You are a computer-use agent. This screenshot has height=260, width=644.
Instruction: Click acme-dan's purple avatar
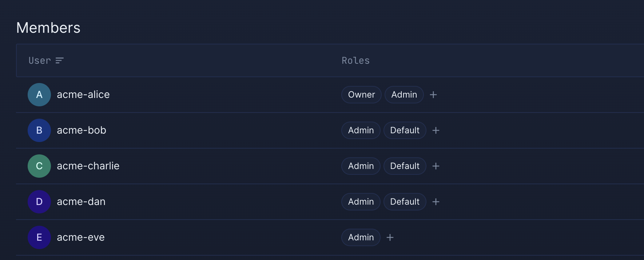pos(39,201)
